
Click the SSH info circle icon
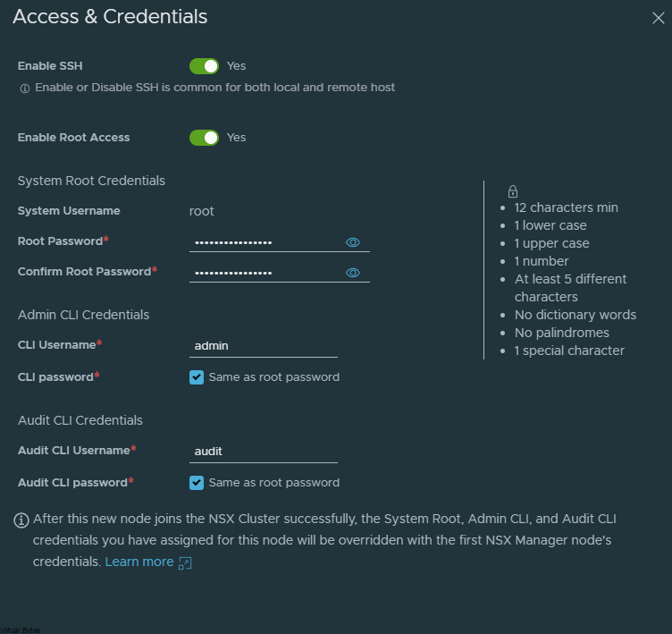25,89
